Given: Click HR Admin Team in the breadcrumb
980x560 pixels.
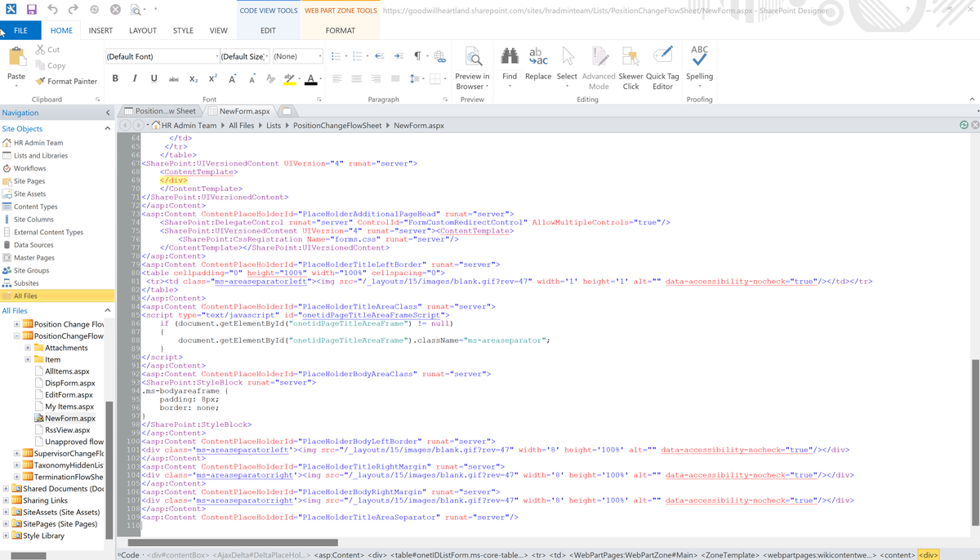Looking at the screenshot, I should pos(189,126).
